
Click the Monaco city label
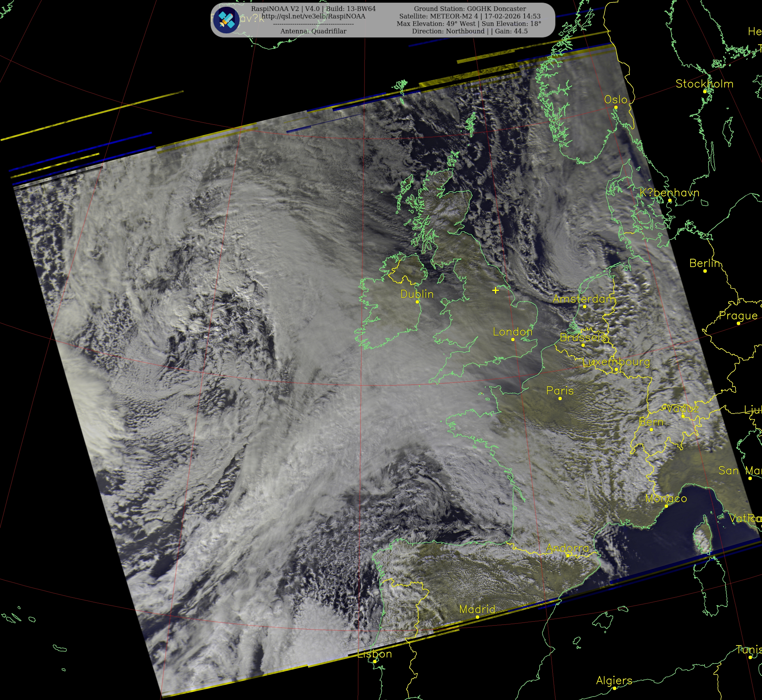(x=666, y=499)
